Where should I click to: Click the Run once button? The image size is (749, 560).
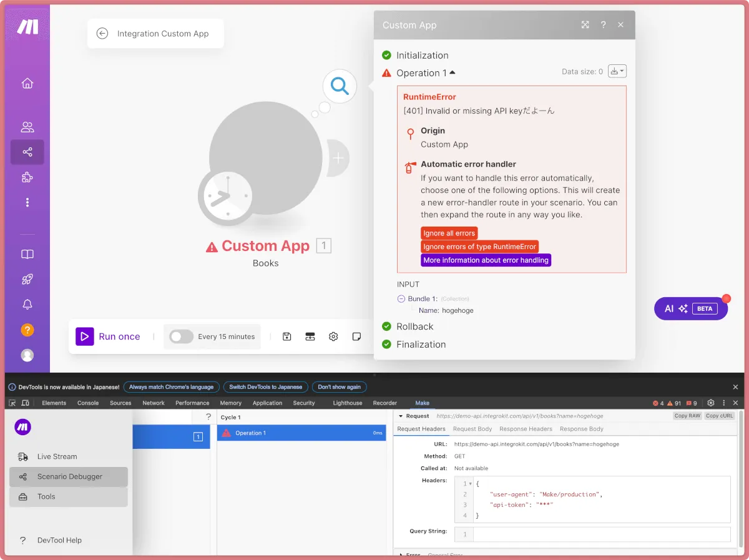click(x=109, y=336)
